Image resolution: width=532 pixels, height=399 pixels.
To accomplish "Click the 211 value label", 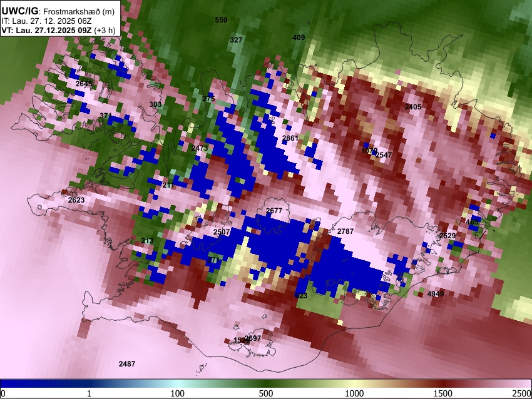I will [x=168, y=186].
